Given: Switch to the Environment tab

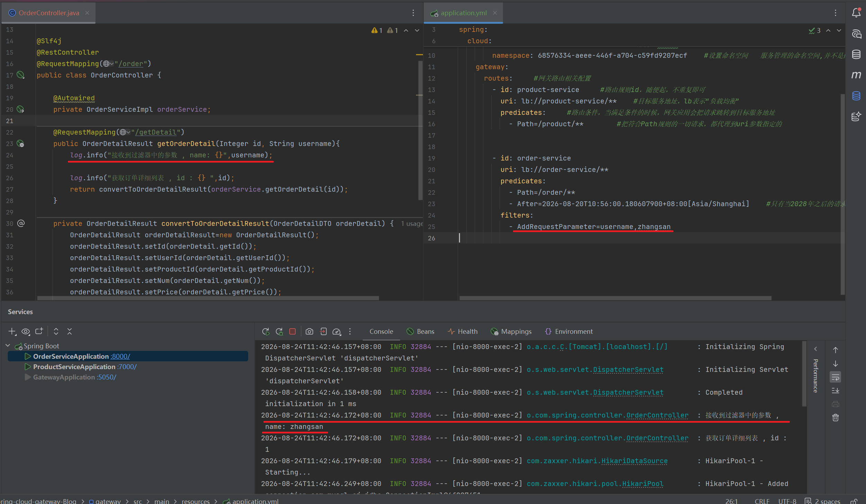Looking at the screenshot, I should coord(569,331).
